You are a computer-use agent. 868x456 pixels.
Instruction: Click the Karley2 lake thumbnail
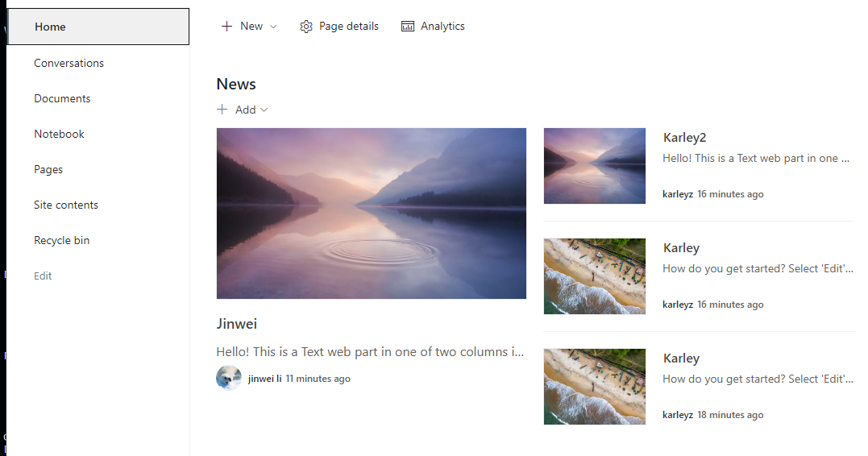(x=595, y=166)
